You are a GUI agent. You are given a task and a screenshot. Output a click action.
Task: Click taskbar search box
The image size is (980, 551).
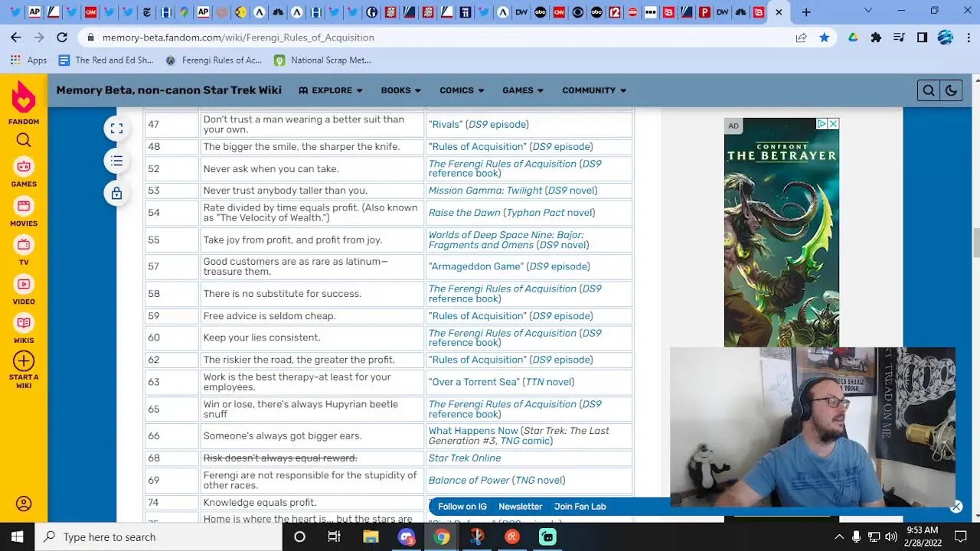click(158, 537)
